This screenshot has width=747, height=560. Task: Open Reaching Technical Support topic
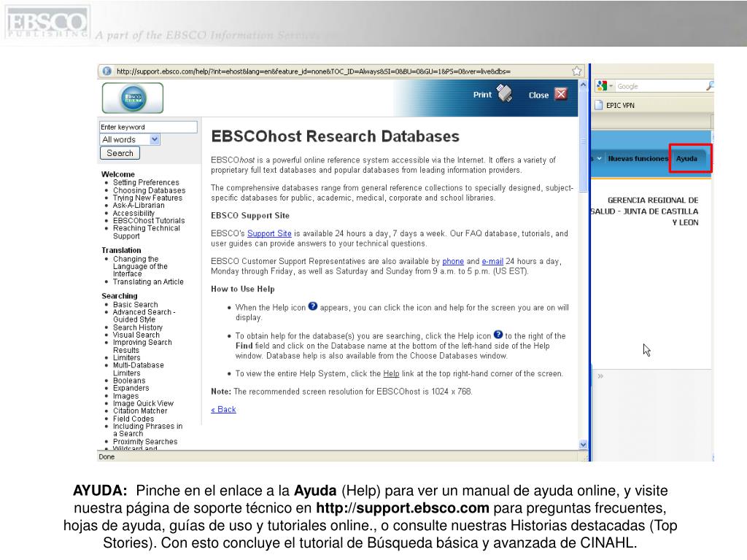pyautogui.click(x=146, y=232)
